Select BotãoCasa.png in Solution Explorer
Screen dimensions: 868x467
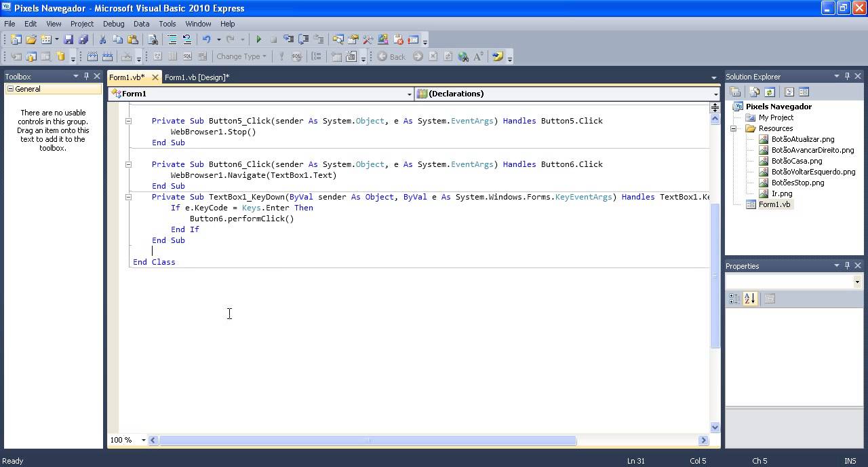797,161
